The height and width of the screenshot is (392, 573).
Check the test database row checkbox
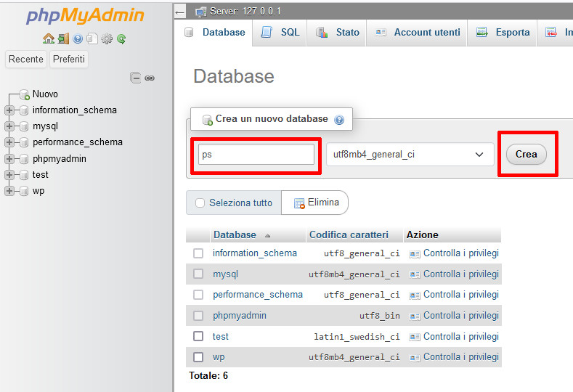coord(198,336)
